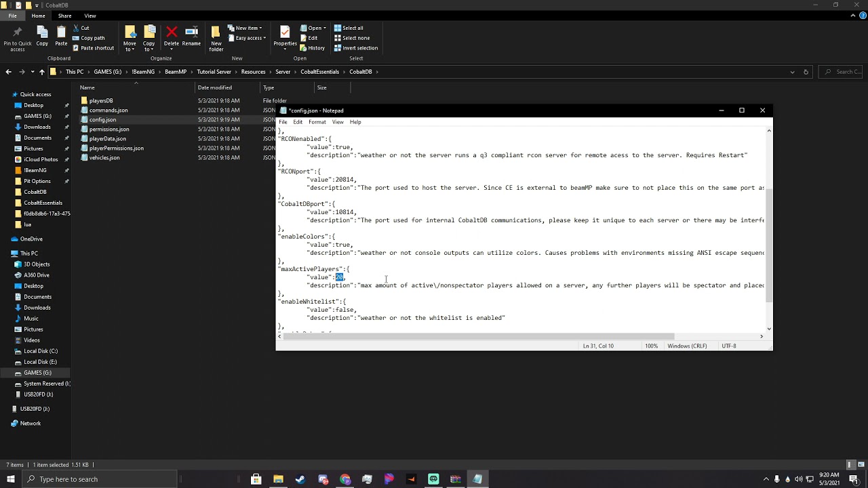Select commands.json file
The width and height of the screenshot is (868, 488).
[108, 110]
